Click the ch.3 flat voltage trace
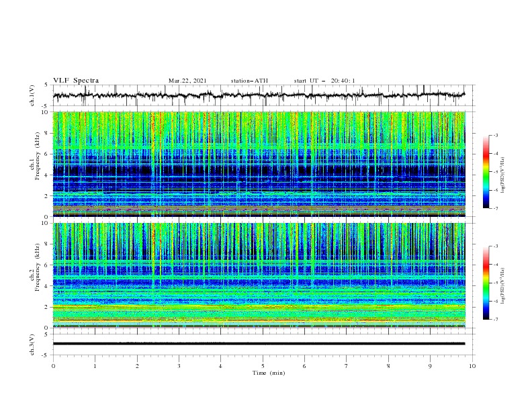 pyautogui.click(x=259, y=344)
